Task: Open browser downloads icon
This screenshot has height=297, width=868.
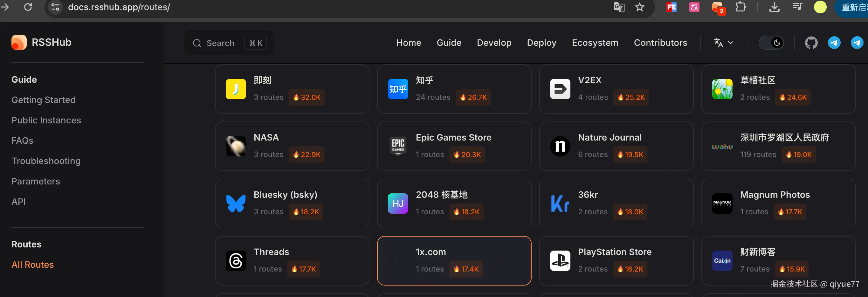Action: (774, 7)
